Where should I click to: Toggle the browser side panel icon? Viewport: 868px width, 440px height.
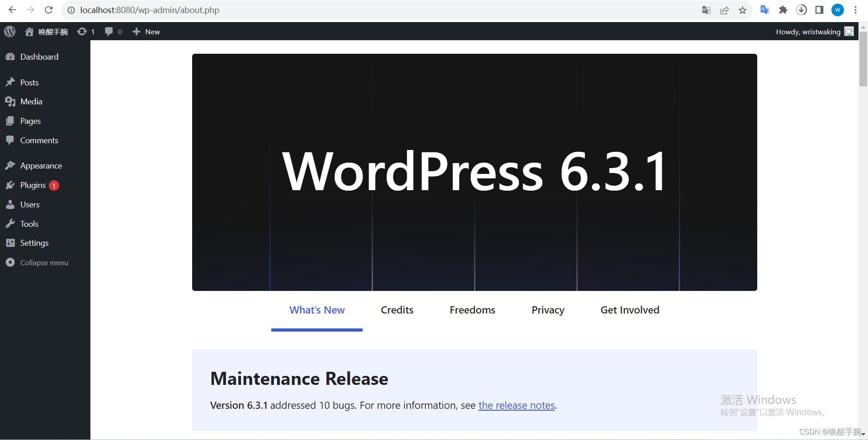[819, 10]
